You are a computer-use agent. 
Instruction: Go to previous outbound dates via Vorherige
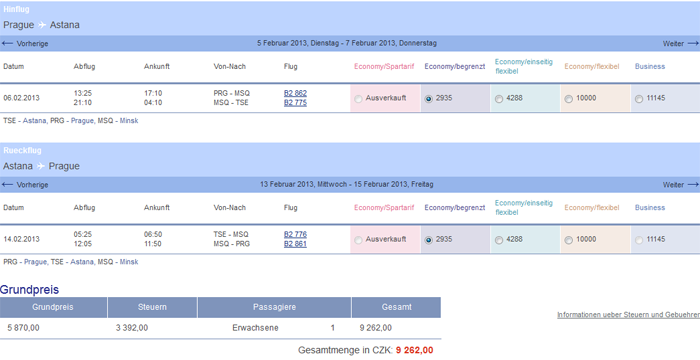[x=32, y=44]
